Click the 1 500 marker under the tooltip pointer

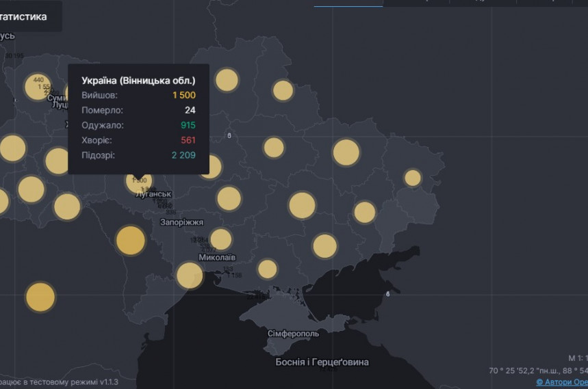138,180
